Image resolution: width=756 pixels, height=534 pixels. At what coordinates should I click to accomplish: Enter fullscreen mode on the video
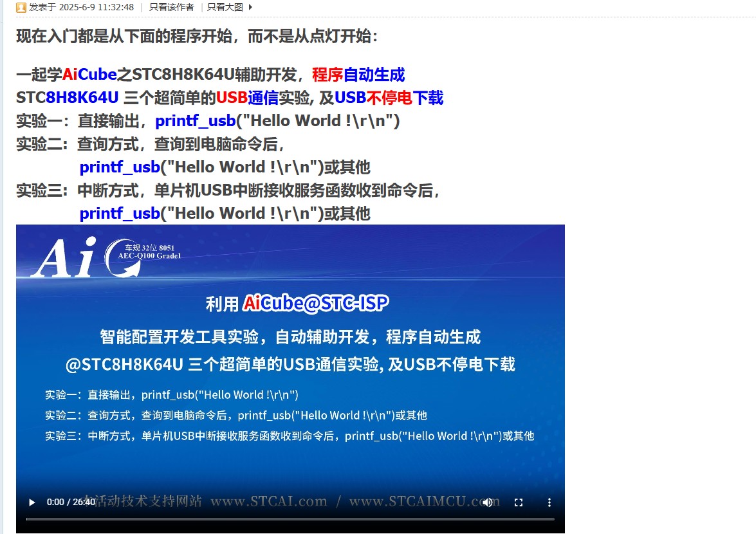pyautogui.click(x=519, y=502)
